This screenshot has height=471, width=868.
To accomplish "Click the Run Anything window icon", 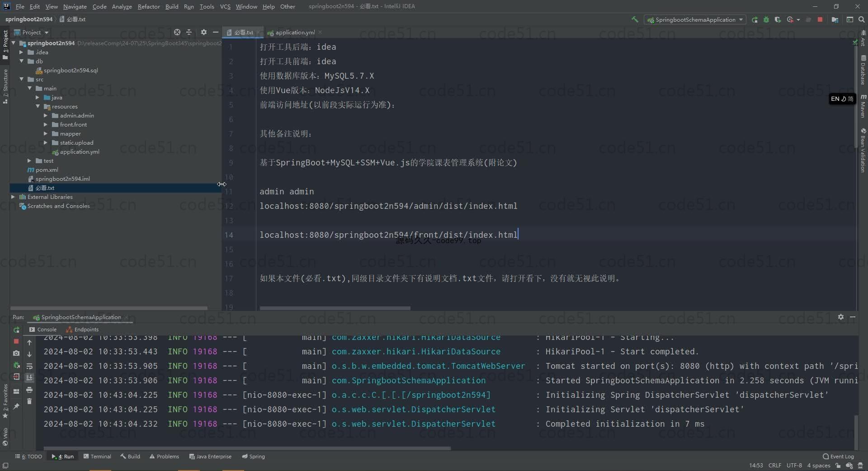I will (x=850, y=19).
